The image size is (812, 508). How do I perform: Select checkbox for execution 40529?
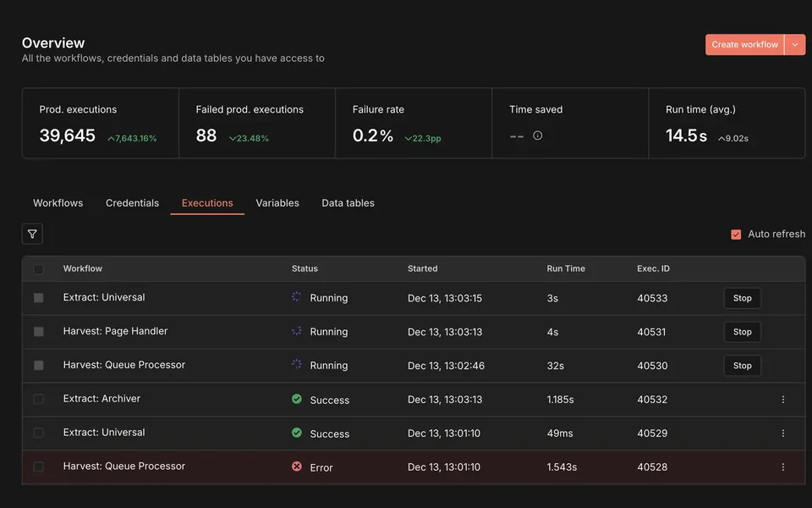pyautogui.click(x=39, y=433)
